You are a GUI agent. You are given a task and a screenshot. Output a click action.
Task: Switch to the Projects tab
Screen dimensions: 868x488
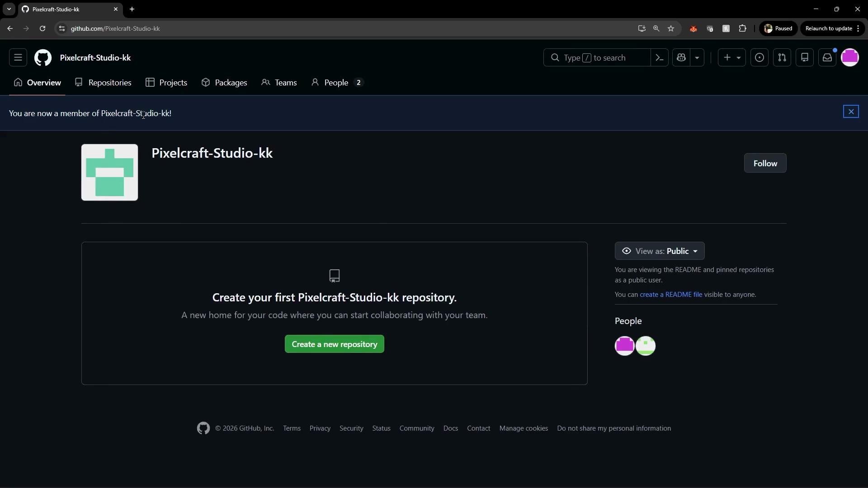click(x=166, y=82)
